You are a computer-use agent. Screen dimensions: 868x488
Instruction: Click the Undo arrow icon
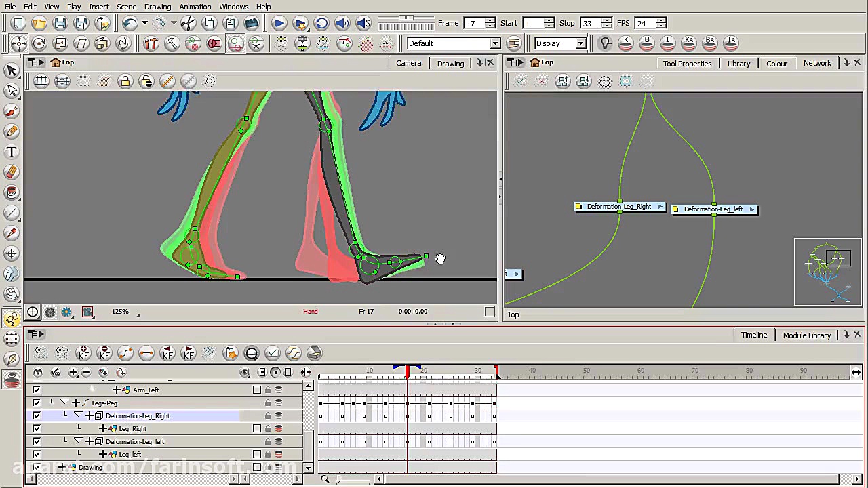[130, 24]
